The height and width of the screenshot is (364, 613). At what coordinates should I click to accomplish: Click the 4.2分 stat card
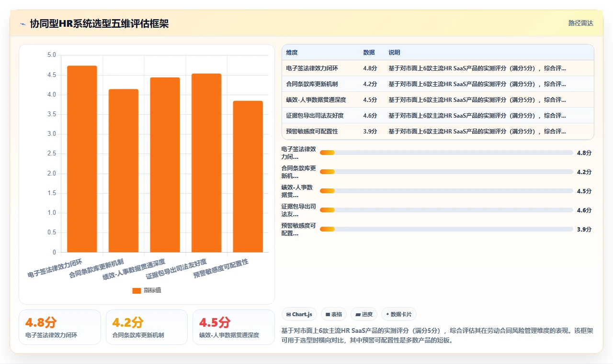click(x=147, y=327)
